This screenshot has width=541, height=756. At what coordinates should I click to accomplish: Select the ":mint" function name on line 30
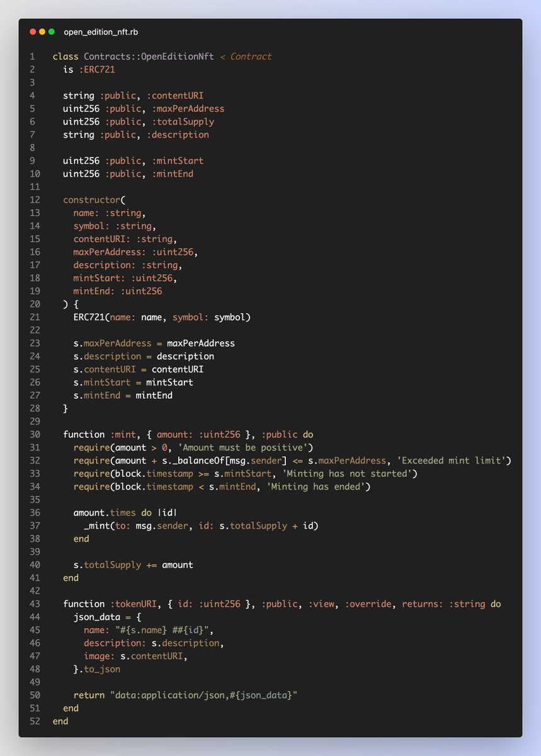point(123,434)
